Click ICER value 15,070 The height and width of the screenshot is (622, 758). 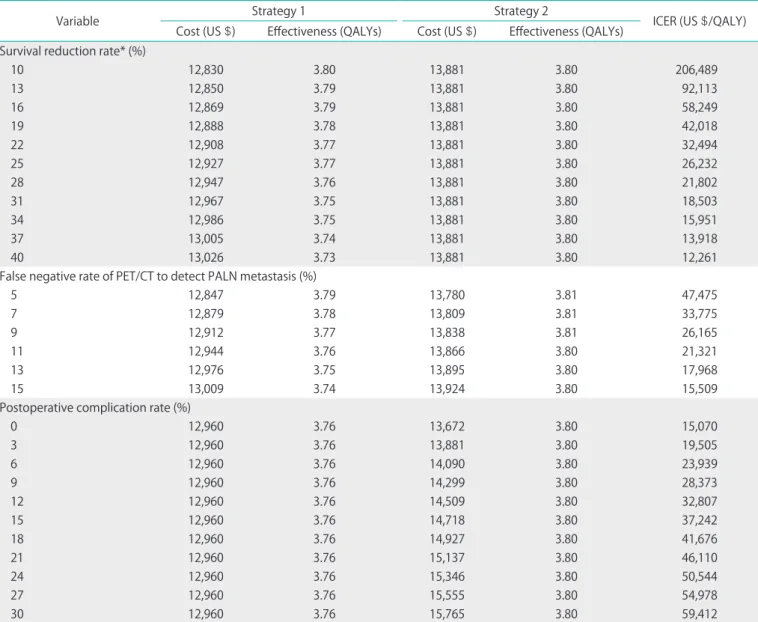click(700, 427)
